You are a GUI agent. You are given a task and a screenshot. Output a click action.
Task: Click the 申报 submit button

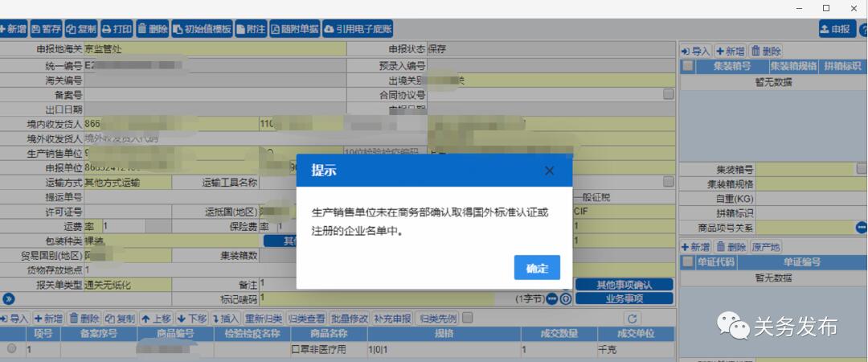pos(837,29)
